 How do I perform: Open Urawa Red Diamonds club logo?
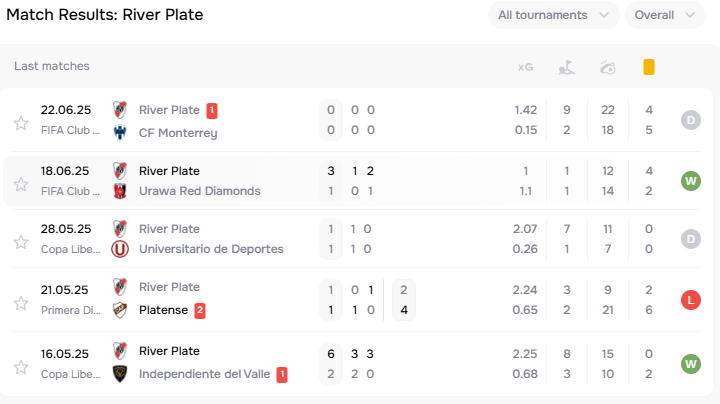point(120,191)
